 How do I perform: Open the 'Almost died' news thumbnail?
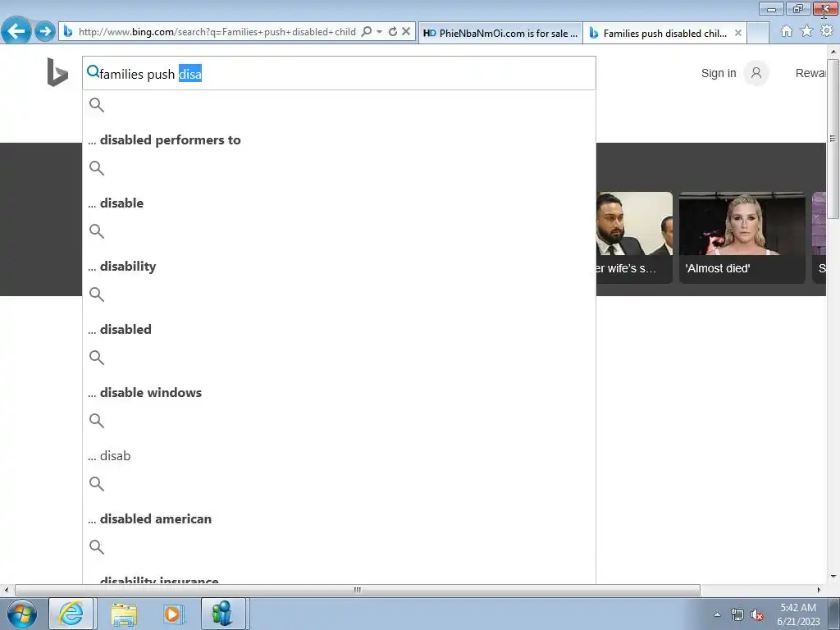click(x=742, y=237)
